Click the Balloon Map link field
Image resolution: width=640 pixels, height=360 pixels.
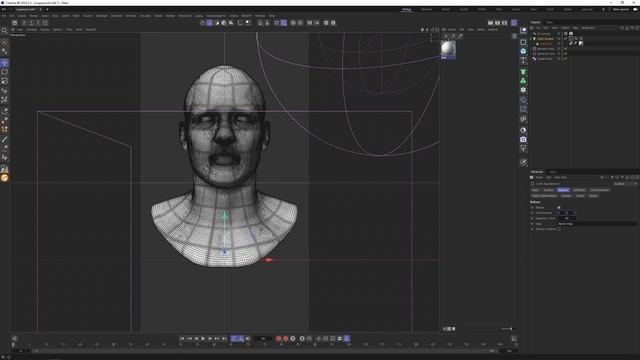click(597, 224)
